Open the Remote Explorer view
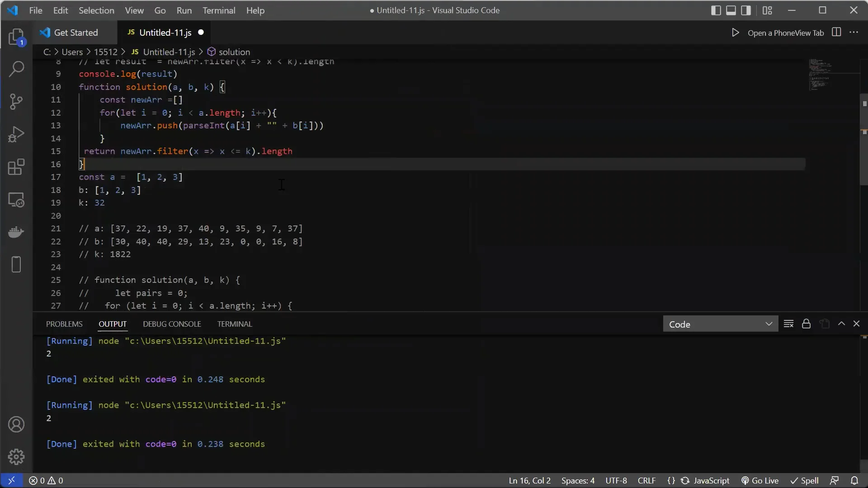868x488 pixels. [x=16, y=199]
